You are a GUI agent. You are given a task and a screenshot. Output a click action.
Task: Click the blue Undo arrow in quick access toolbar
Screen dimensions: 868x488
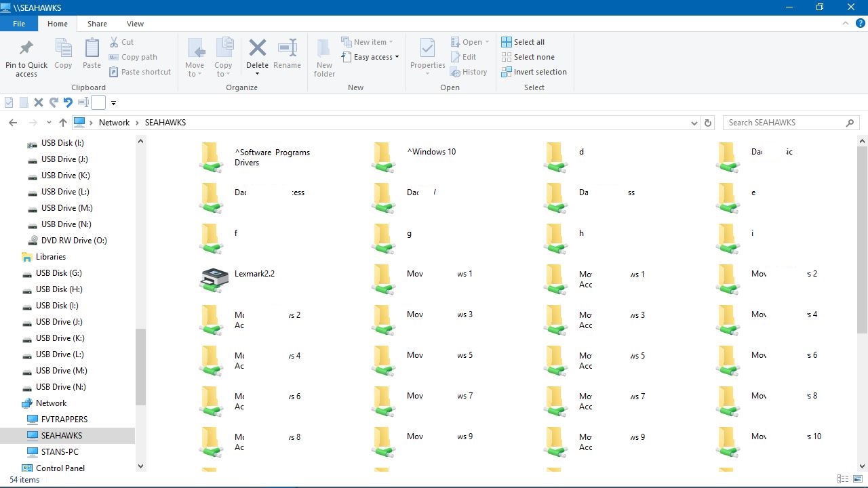point(68,103)
